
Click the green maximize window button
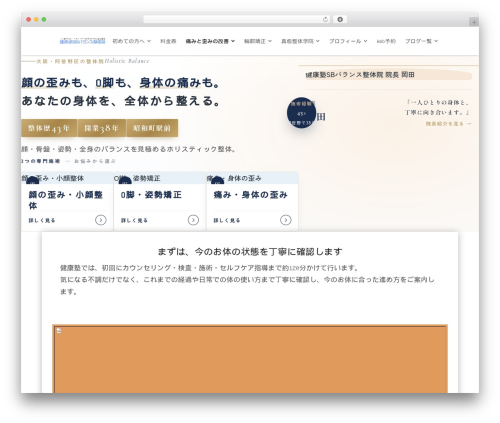(44, 19)
